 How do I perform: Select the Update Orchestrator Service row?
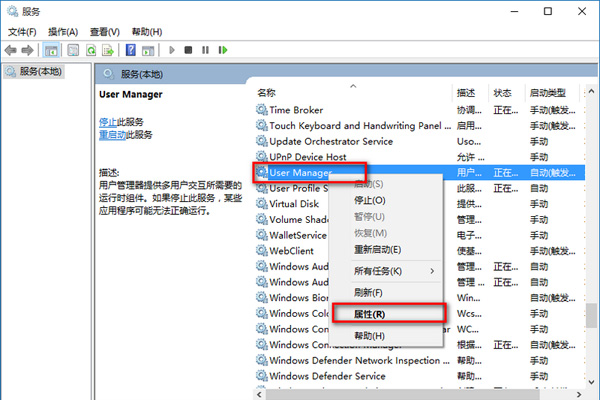419,141
